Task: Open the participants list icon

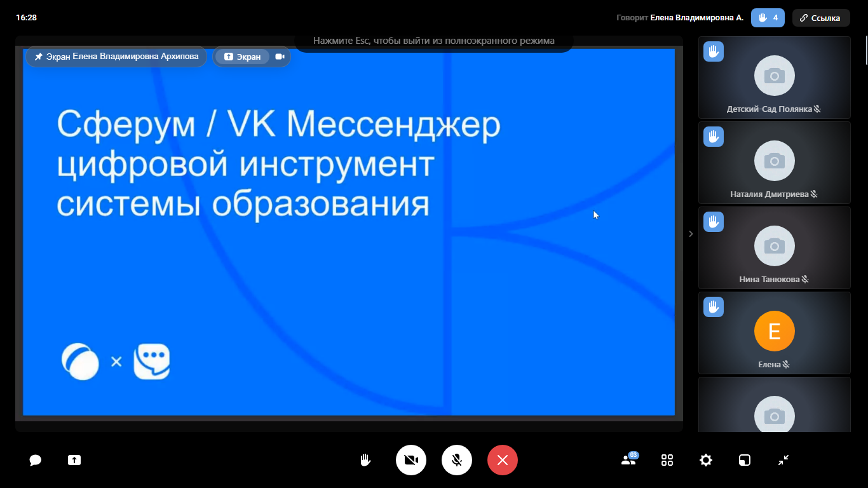Action: coord(629,459)
